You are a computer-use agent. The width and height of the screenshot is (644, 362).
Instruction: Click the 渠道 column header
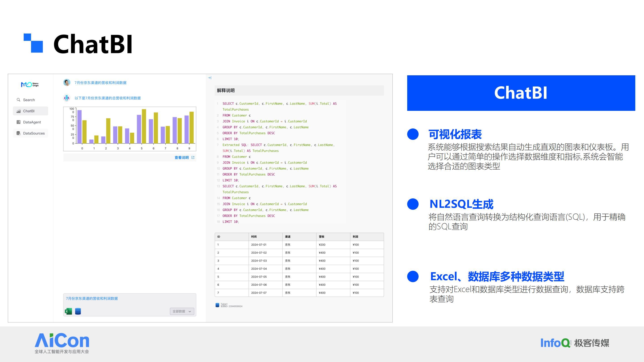click(x=299, y=237)
